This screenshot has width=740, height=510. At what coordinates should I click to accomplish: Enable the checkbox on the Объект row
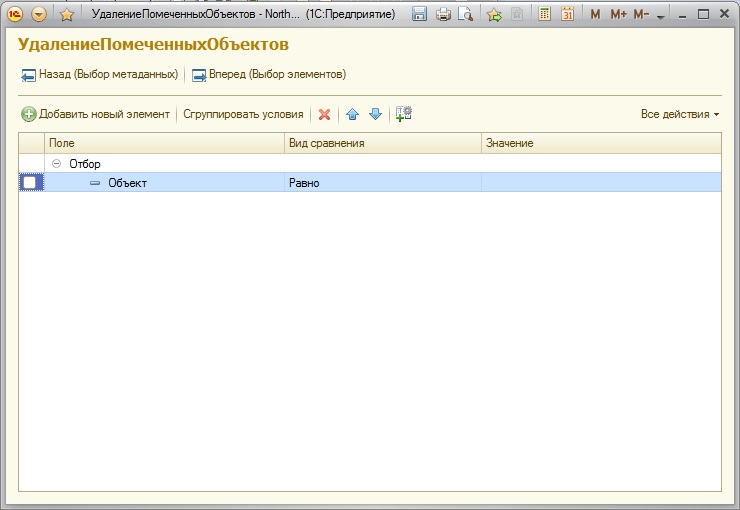pos(30,183)
